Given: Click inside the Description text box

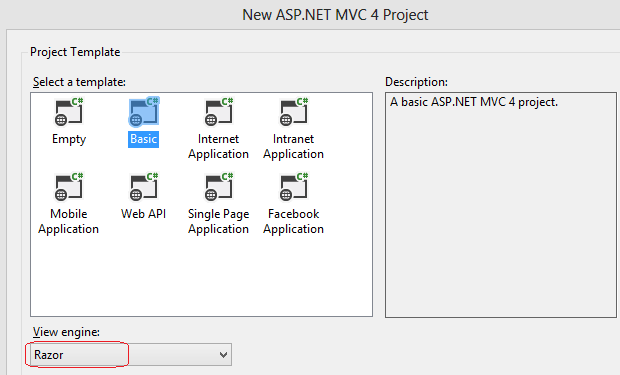Looking at the screenshot, I should 501,205.
